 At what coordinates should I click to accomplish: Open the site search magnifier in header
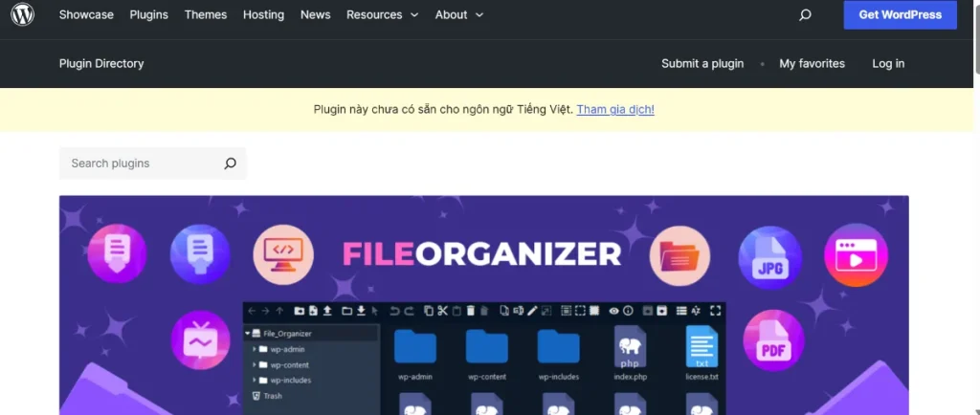[805, 14]
